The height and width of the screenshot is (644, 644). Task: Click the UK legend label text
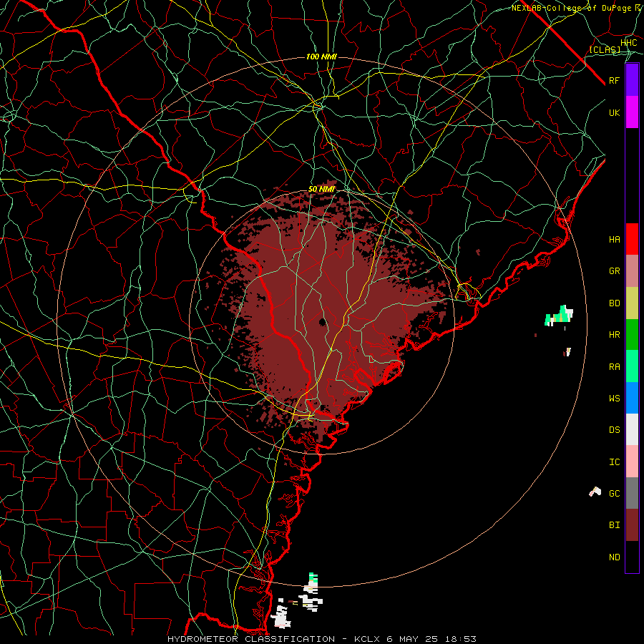(x=615, y=112)
